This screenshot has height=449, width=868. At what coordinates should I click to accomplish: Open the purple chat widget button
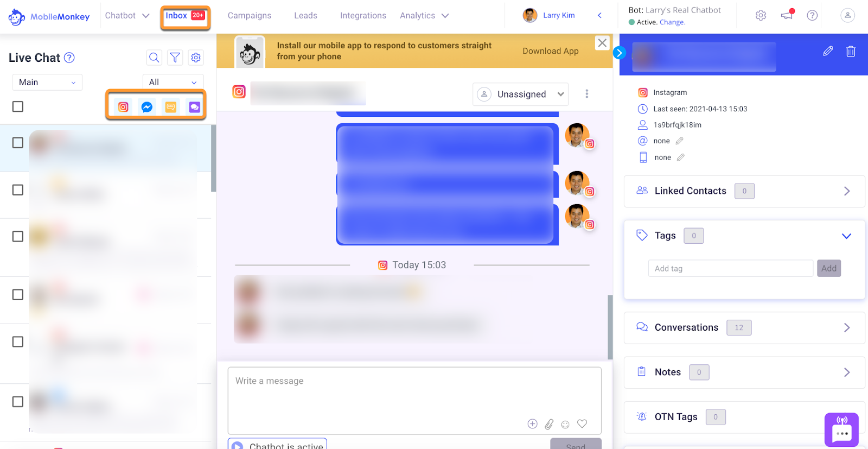pyautogui.click(x=841, y=429)
